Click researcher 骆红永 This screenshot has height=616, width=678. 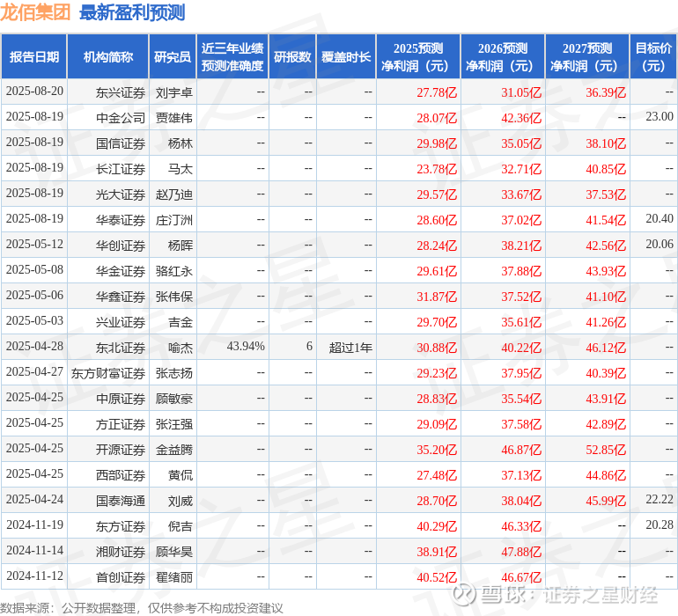[173, 271]
